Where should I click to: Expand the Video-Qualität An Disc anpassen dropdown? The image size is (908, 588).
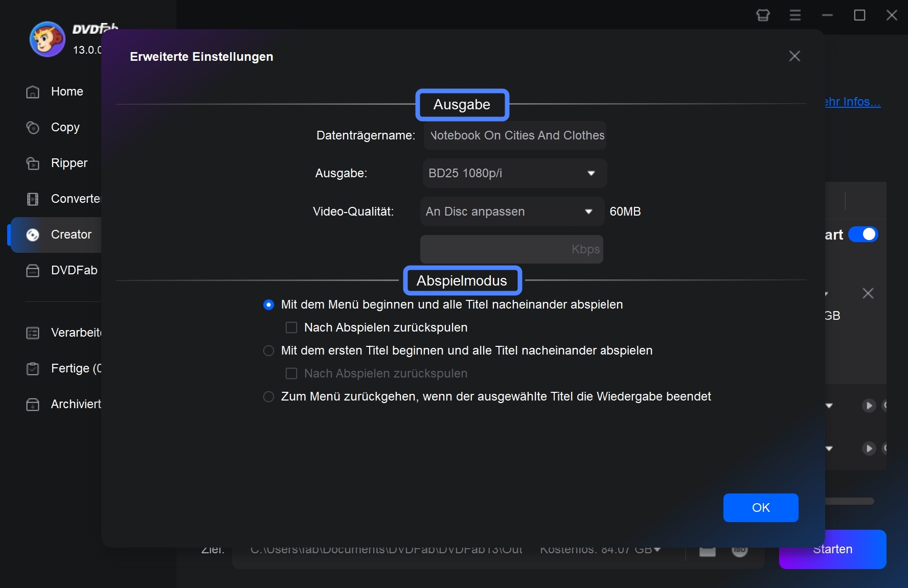point(512,211)
